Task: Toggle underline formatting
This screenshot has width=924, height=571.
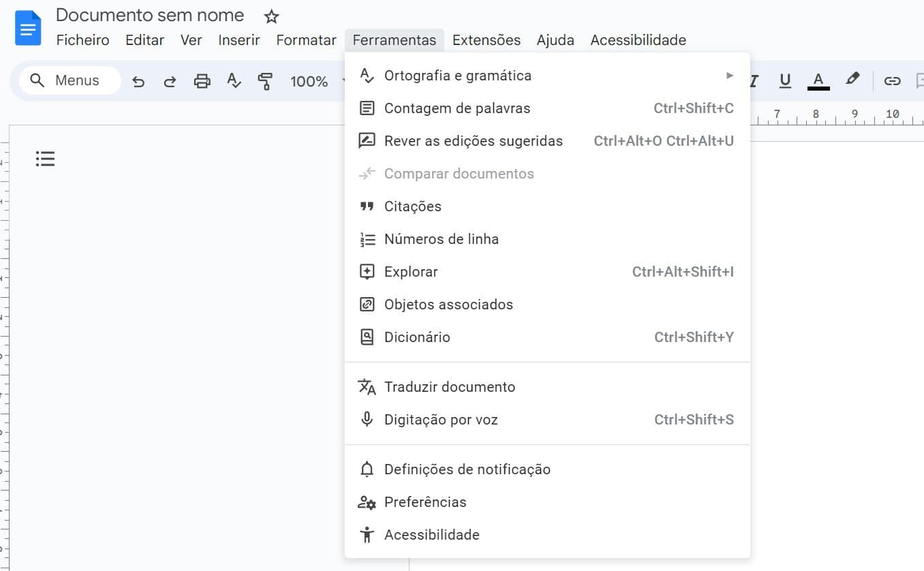Action: (785, 81)
